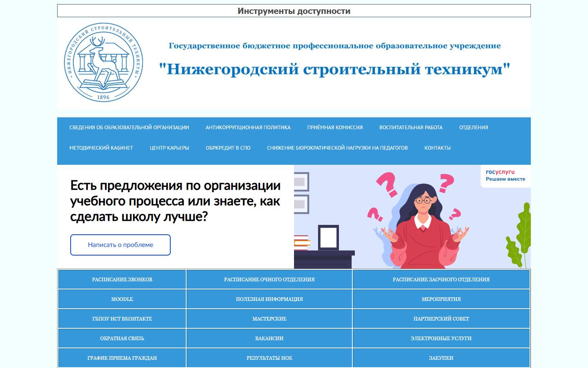Open Инструменты доступности accessibility bar
This screenshot has height=368, width=588.
click(294, 11)
